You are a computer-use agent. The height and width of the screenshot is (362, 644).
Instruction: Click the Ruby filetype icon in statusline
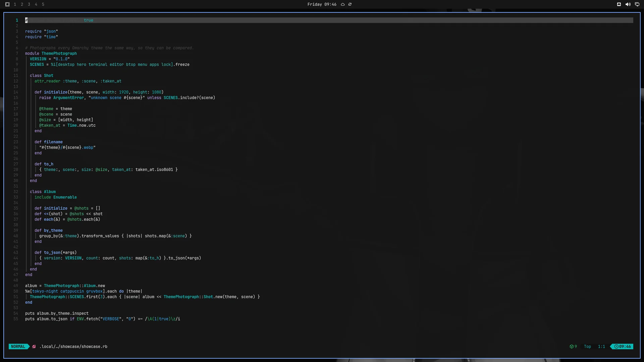point(34,347)
